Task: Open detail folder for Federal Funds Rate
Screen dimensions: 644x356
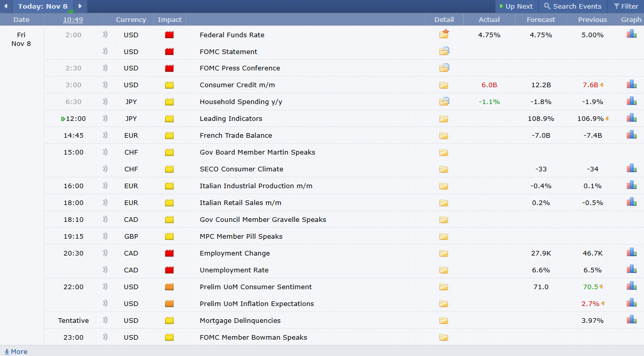Action: (x=444, y=34)
